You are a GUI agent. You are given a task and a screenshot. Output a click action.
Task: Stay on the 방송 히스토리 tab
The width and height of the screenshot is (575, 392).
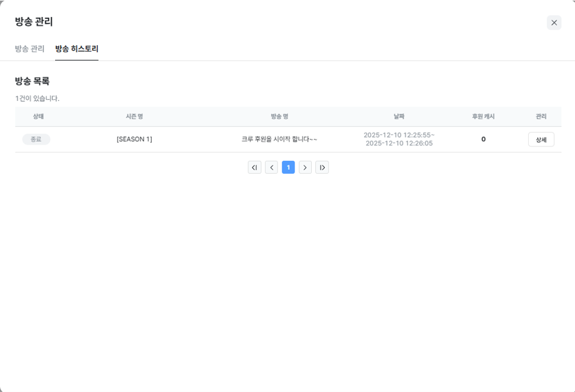[76, 49]
